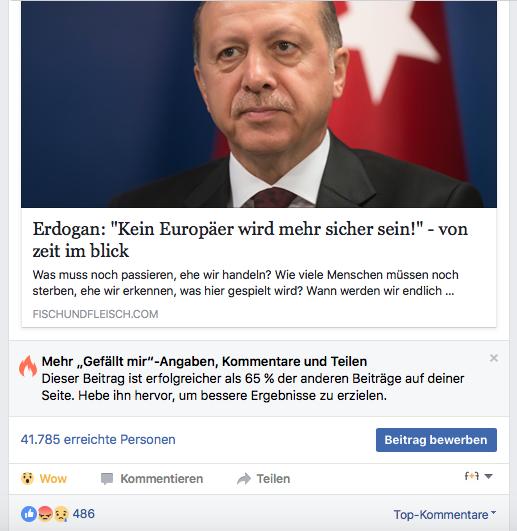Click the orange flame icon
This screenshot has height=531, width=517.
[x=28, y=366]
